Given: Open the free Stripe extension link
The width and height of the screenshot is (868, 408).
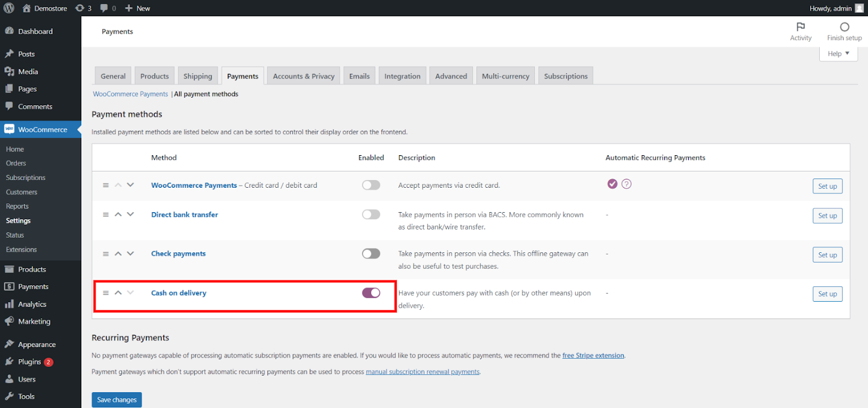Looking at the screenshot, I should click(593, 355).
